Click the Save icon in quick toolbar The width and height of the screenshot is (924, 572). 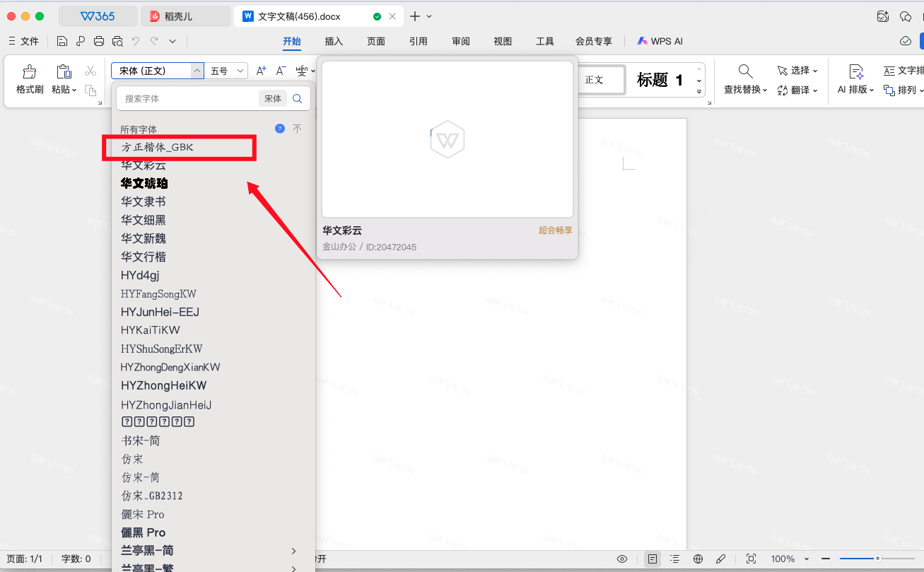pyautogui.click(x=62, y=42)
